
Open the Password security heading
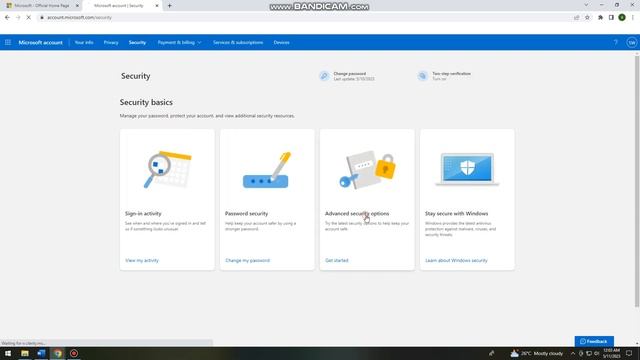point(246,213)
